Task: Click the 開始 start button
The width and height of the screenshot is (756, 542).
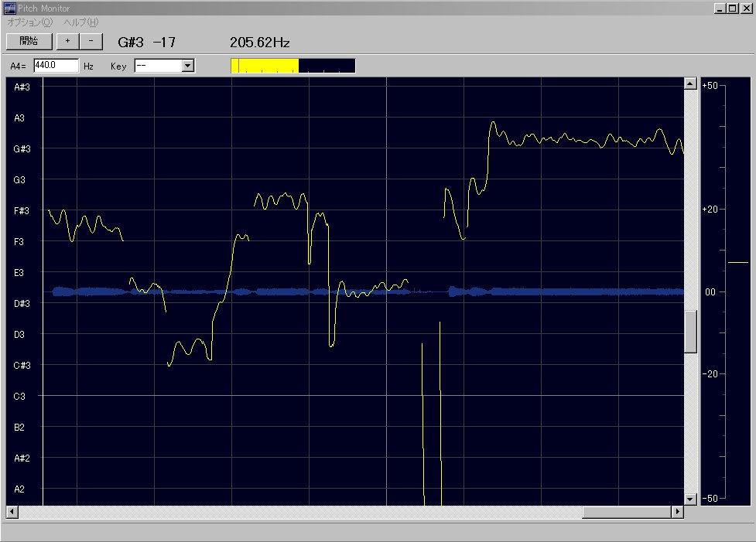Action: click(x=29, y=42)
